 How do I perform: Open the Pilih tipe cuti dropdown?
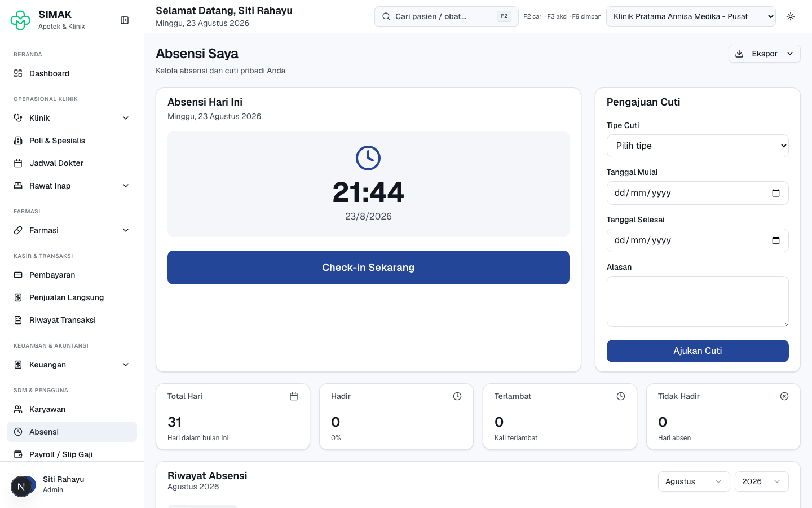coord(698,146)
